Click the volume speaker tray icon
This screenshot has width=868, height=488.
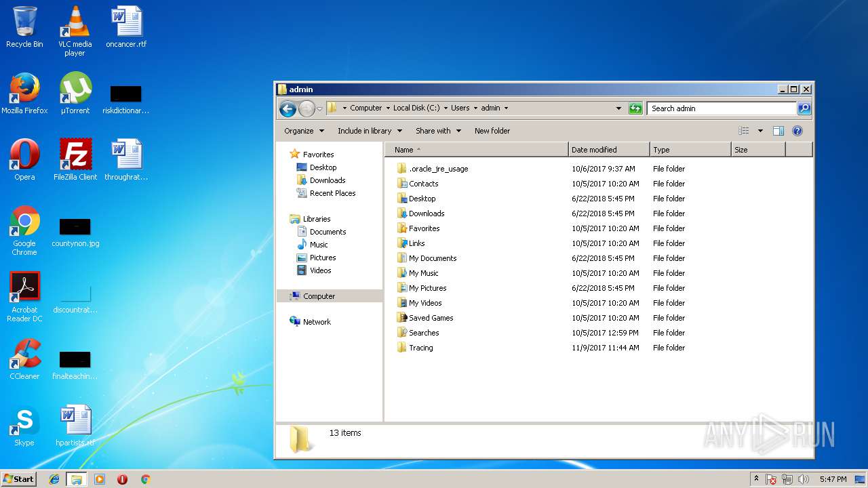pyautogui.click(x=804, y=479)
